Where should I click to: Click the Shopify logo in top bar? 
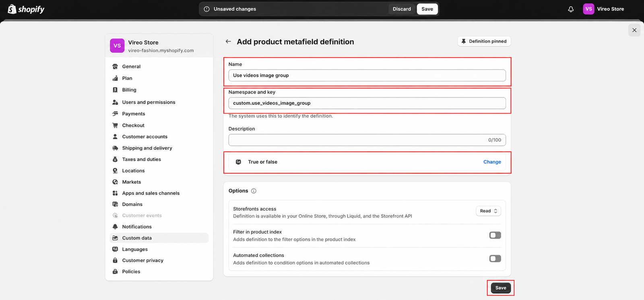(26, 9)
